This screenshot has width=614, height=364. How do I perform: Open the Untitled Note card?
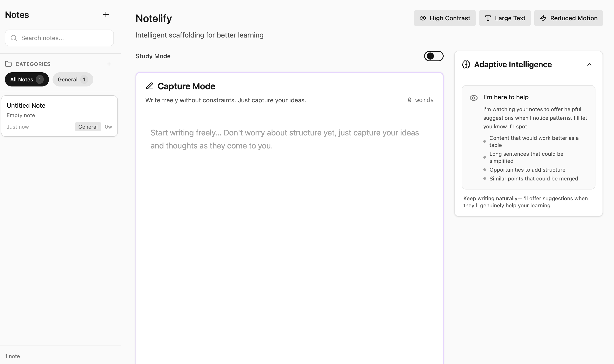(59, 116)
